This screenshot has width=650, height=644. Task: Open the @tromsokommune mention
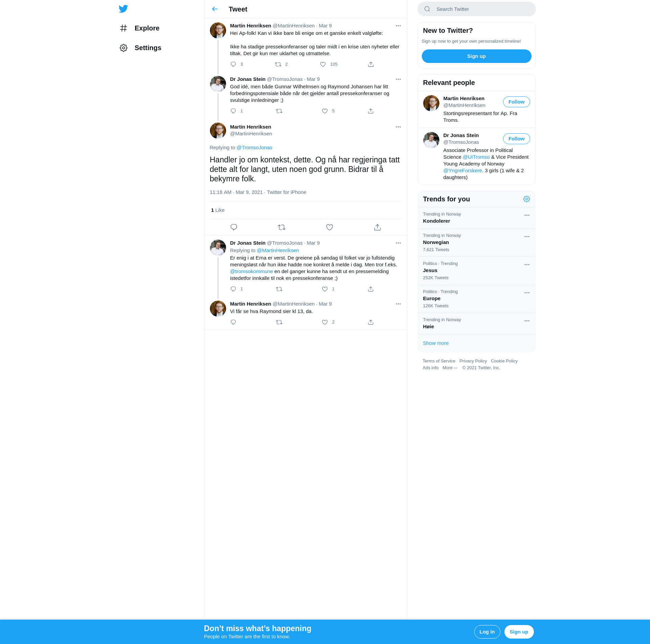251,271
